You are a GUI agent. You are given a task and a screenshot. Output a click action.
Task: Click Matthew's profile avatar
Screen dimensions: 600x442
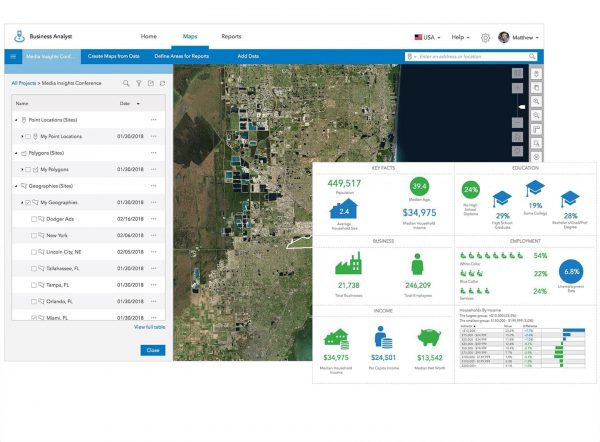tap(504, 37)
